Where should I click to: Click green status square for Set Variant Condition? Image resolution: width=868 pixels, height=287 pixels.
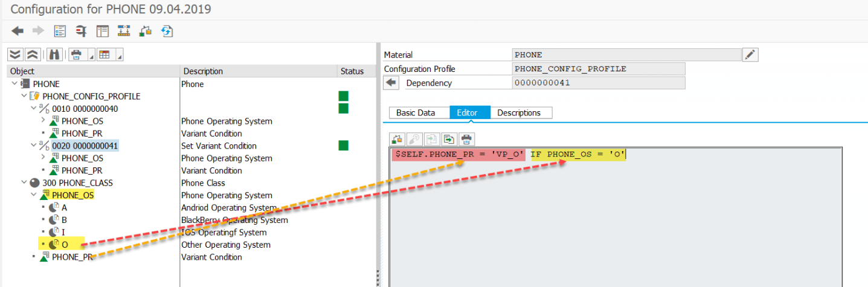[x=343, y=146]
